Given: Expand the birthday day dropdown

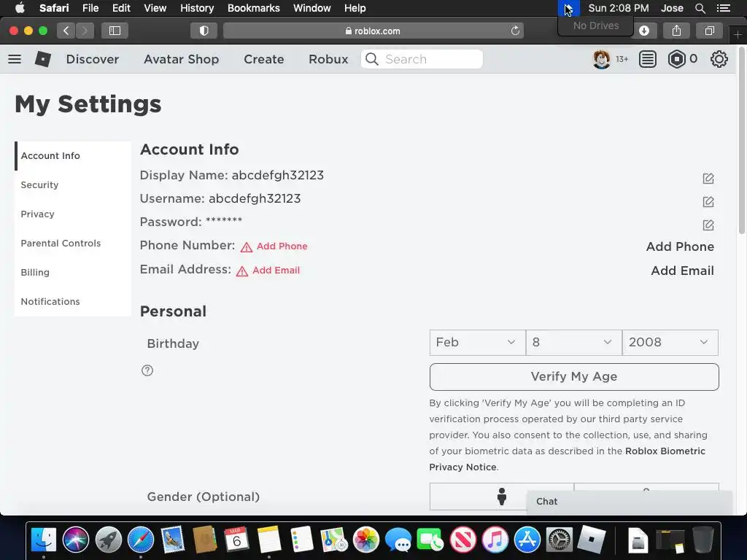Looking at the screenshot, I should coord(573,343).
